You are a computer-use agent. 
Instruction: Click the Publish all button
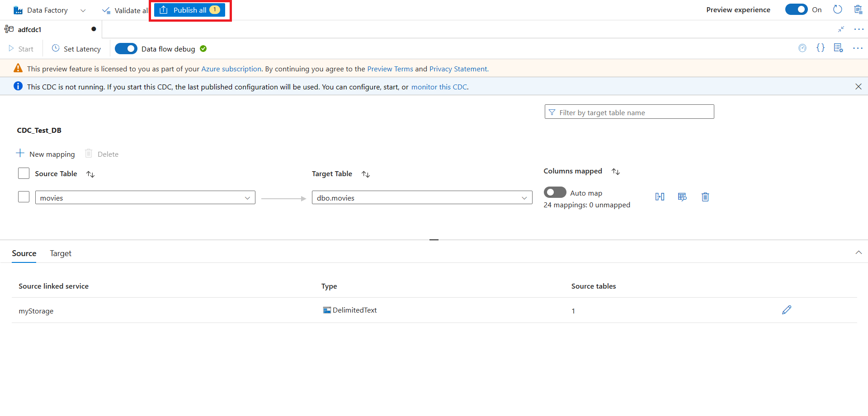coord(190,10)
